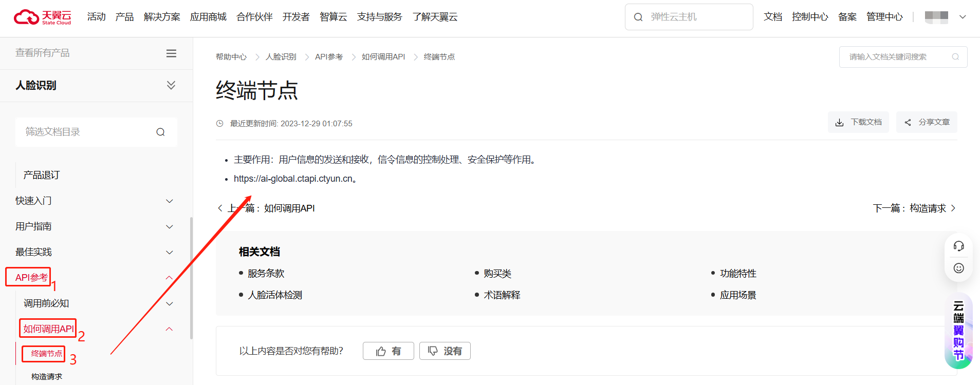
Task: Focus the 请输入文档关键词搜索 field
Action: (x=903, y=57)
